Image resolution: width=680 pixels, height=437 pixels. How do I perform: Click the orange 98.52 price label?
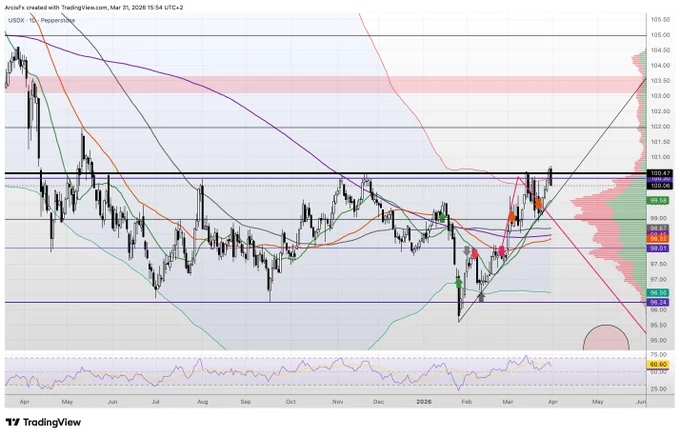659,238
